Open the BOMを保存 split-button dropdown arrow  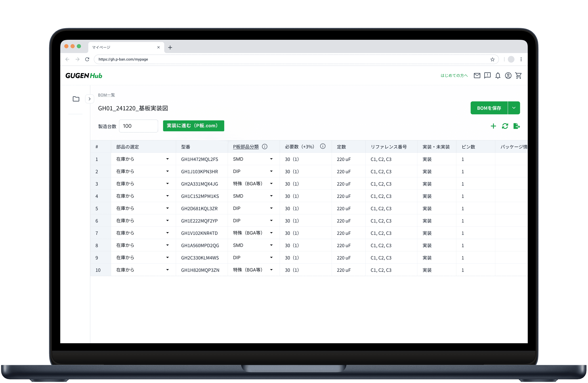click(514, 108)
